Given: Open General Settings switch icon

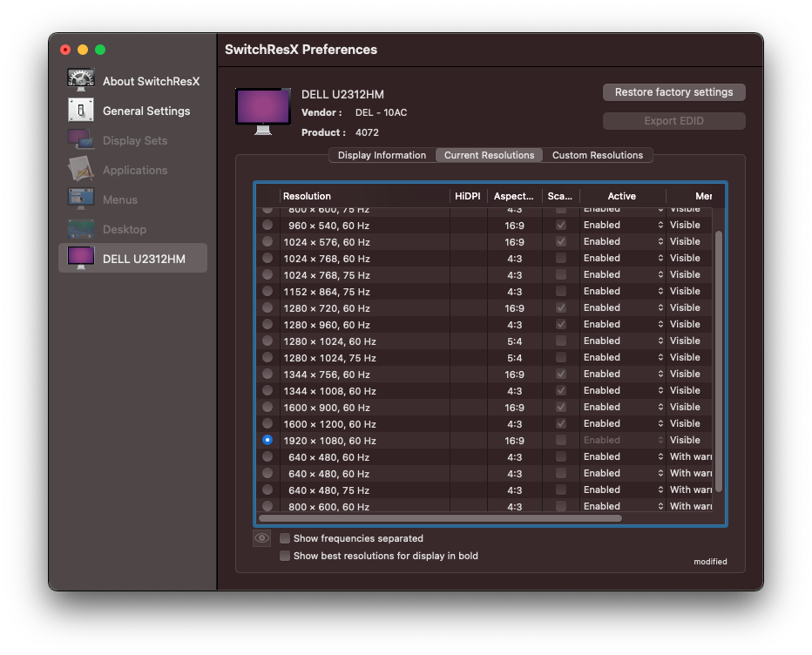Looking at the screenshot, I should (x=81, y=110).
